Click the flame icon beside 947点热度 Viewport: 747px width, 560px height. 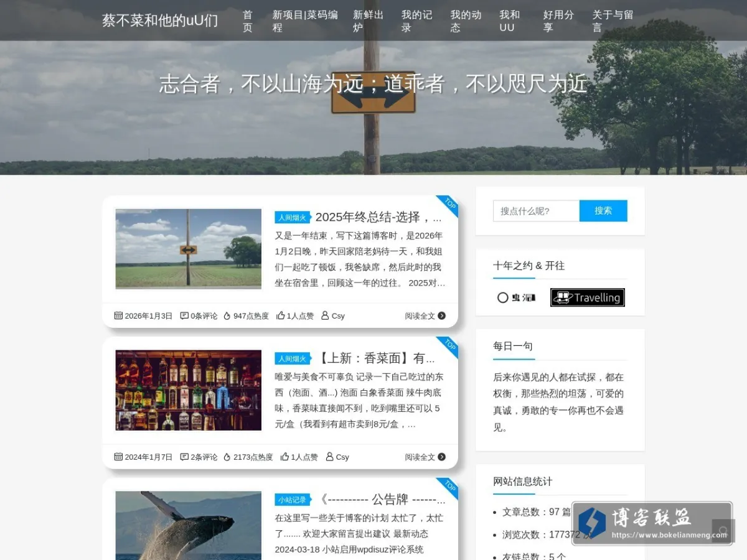[227, 315]
